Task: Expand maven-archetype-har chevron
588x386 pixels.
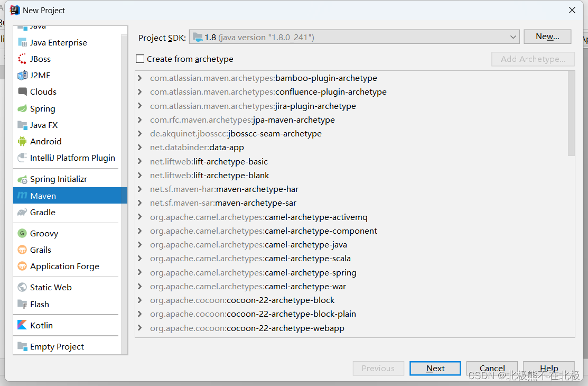Action: click(140, 189)
